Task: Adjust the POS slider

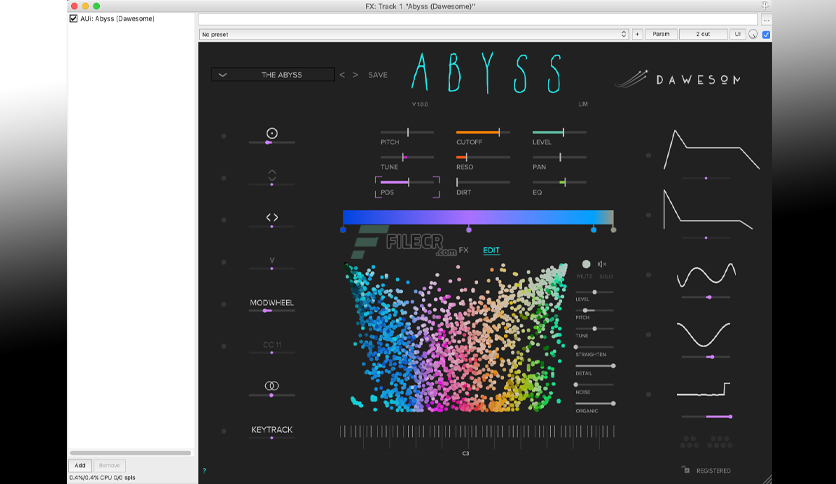Action: click(407, 182)
